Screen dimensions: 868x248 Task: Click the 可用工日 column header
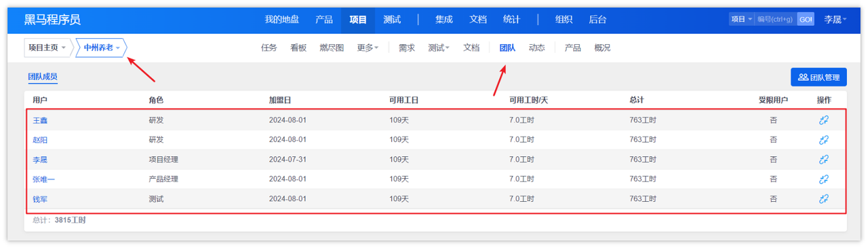coord(404,100)
